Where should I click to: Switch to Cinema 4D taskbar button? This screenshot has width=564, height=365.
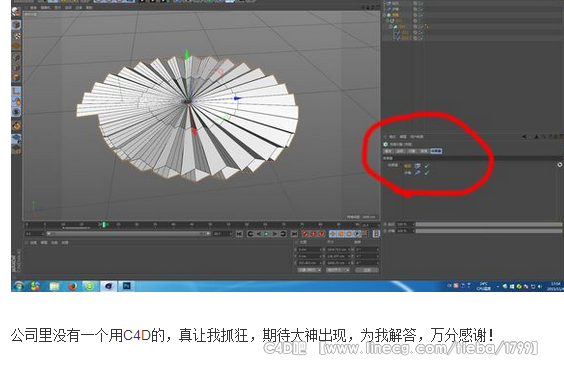click(x=108, y=286)
